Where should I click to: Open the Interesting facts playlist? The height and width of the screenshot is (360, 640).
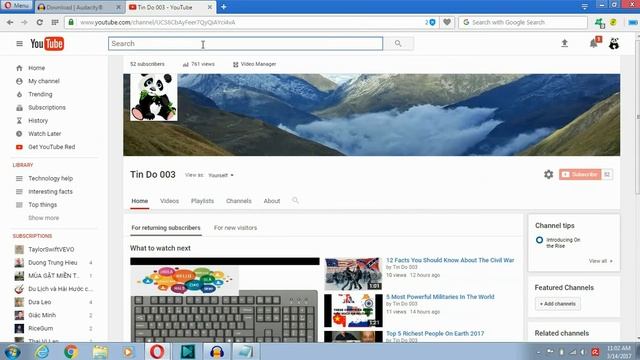coord(50,191)
